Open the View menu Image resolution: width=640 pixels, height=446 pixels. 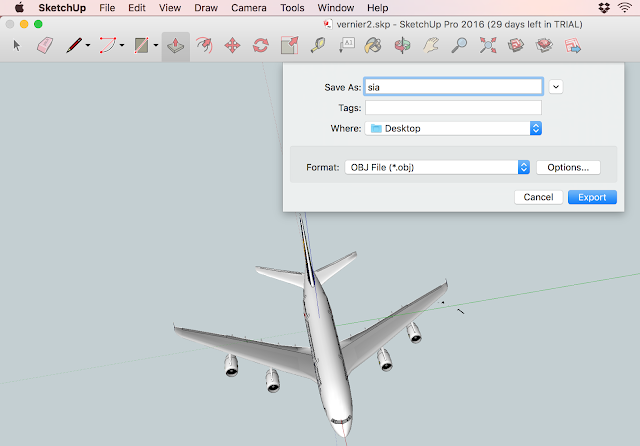tap(170, 8)
